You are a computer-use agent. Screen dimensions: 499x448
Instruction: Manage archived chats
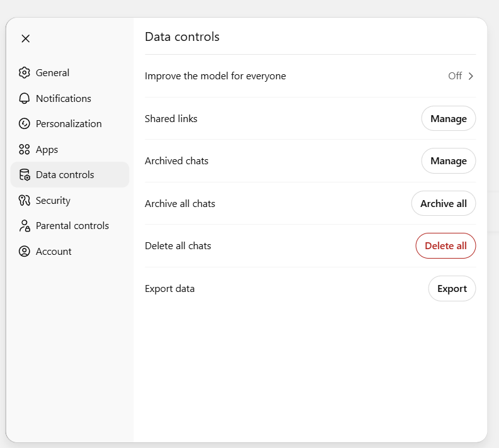pyautogui.click(x=449, y=160)
